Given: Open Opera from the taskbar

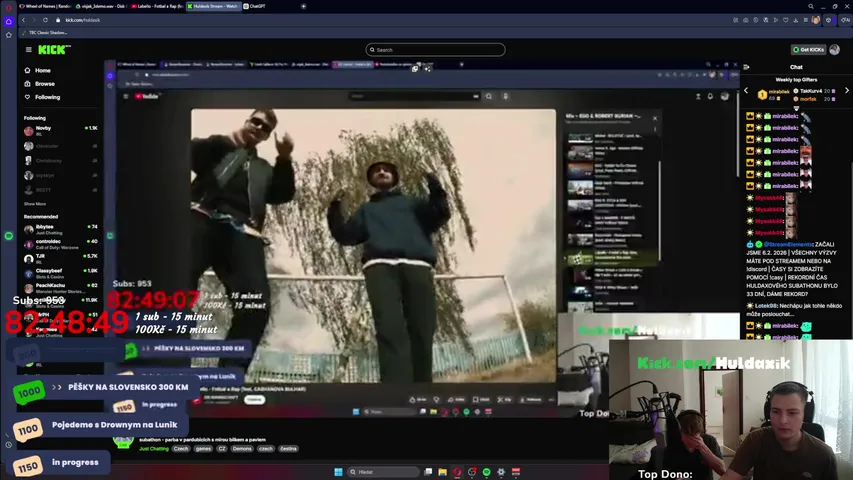Looking at the screenshot, I should click(457, 472).
